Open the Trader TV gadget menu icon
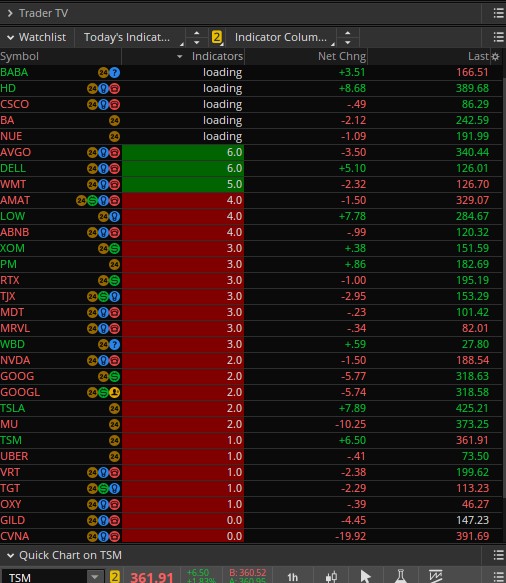Image resolution: width=506 pixels, height=583 pixels. pyautogui.click(x=498, y=13)
